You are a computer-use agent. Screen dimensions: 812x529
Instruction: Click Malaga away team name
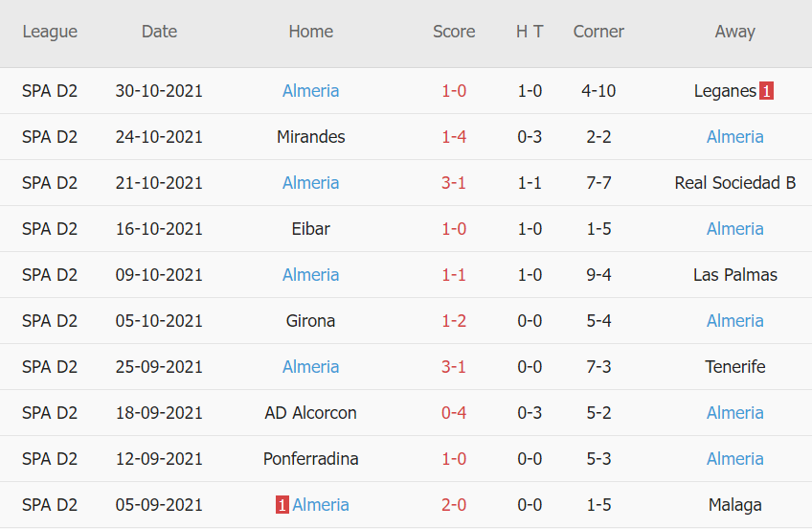pyautogui.click(x=734, y=505)
